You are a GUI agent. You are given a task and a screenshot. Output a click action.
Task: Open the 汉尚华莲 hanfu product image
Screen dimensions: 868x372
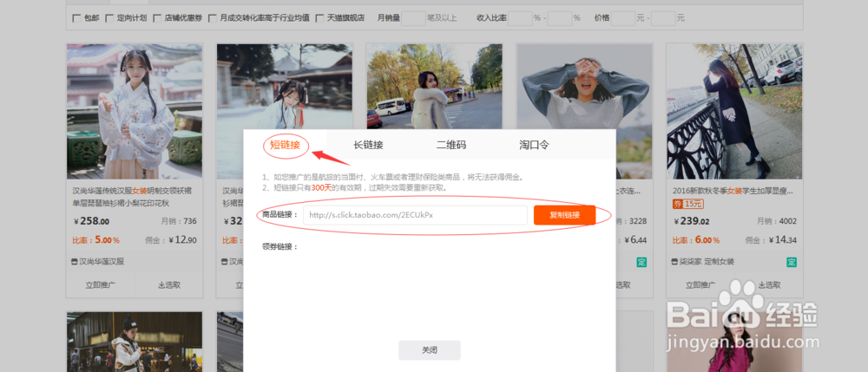(x=135, y=112)
